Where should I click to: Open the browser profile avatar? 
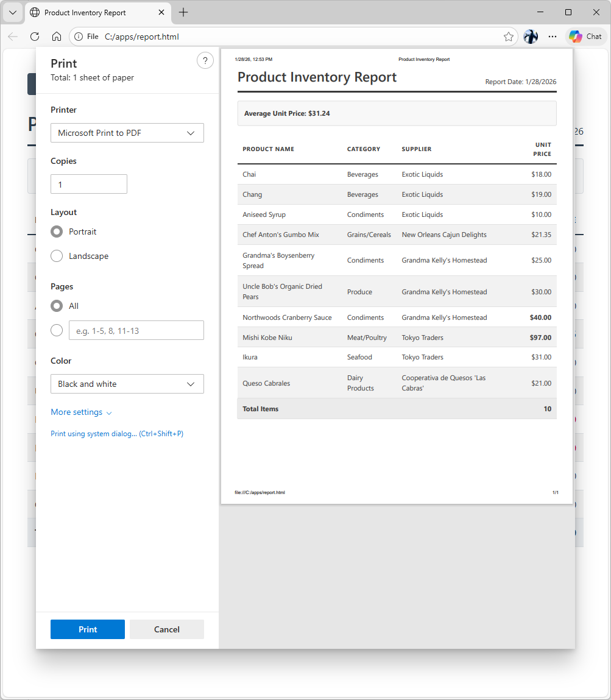531,37
